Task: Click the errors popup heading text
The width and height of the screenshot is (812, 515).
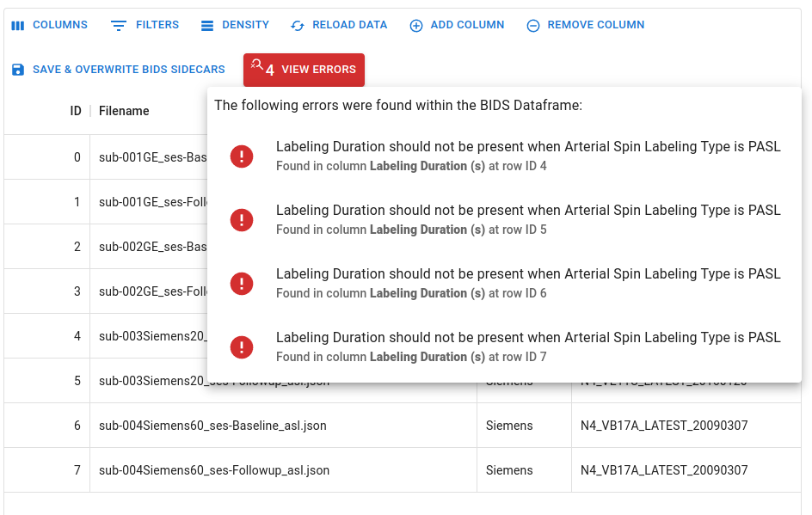Action: (398, 105)
